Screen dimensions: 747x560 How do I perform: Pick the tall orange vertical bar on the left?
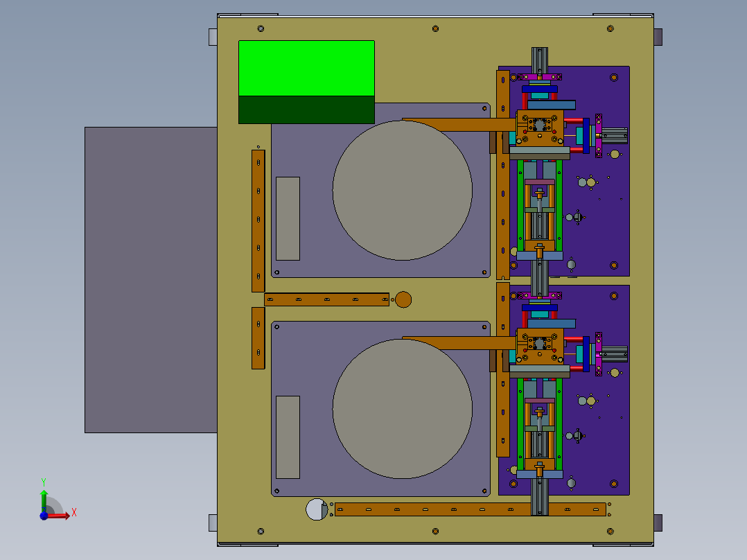(x=258, y=220)
